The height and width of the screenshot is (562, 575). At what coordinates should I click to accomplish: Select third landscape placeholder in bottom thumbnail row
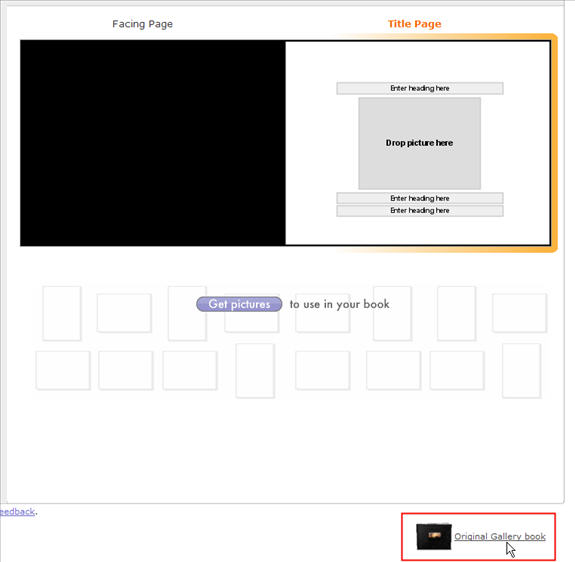(x=190, y=370)
